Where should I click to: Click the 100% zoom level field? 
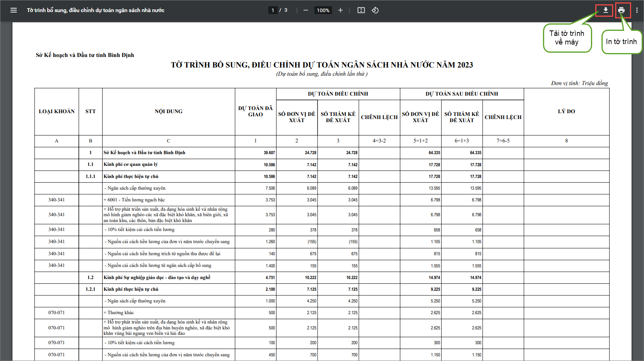(x=323, y=10)
